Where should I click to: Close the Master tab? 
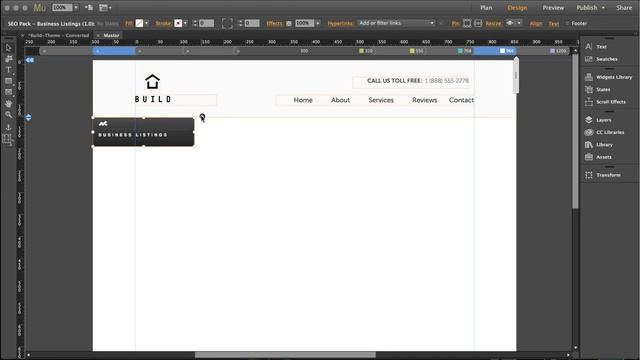coord(98,36)
